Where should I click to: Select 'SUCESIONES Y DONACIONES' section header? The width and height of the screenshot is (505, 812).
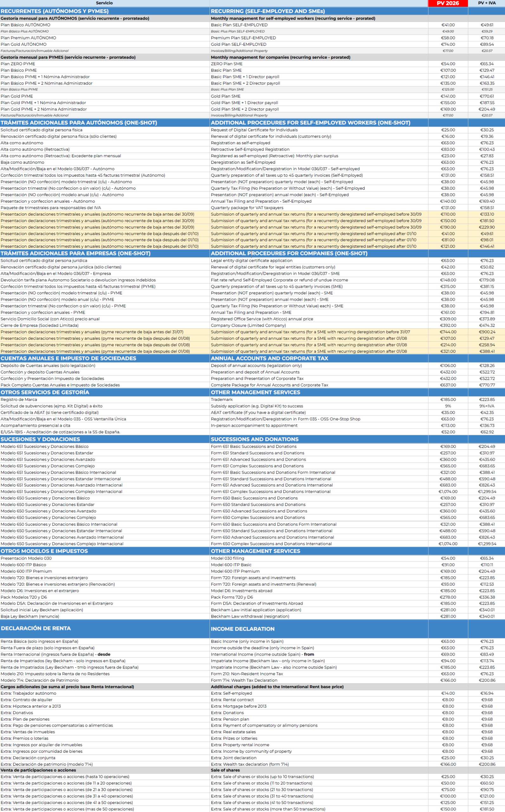[40, 439]
